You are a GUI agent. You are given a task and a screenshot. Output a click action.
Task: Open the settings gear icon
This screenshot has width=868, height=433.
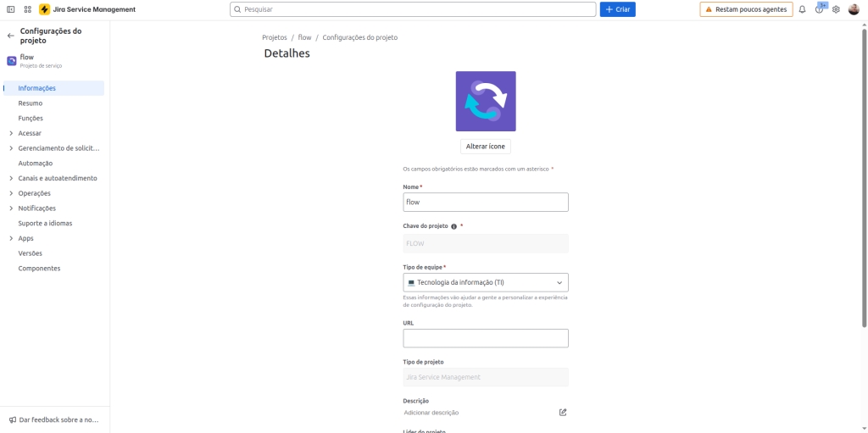tap(836, 9)
